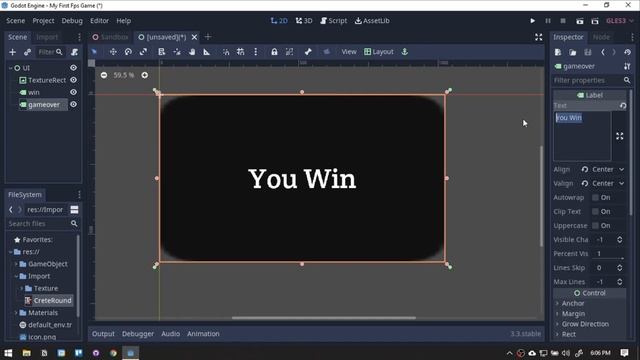Click the Visible Characters stepper arrows
The width and height of the screenshot is (640, 360).
pos(620,240)
